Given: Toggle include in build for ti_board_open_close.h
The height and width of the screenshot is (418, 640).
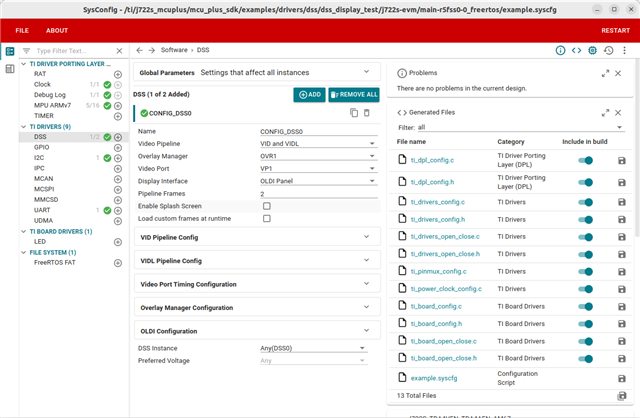Looking at the screenshot, I should tap(586, 359).
